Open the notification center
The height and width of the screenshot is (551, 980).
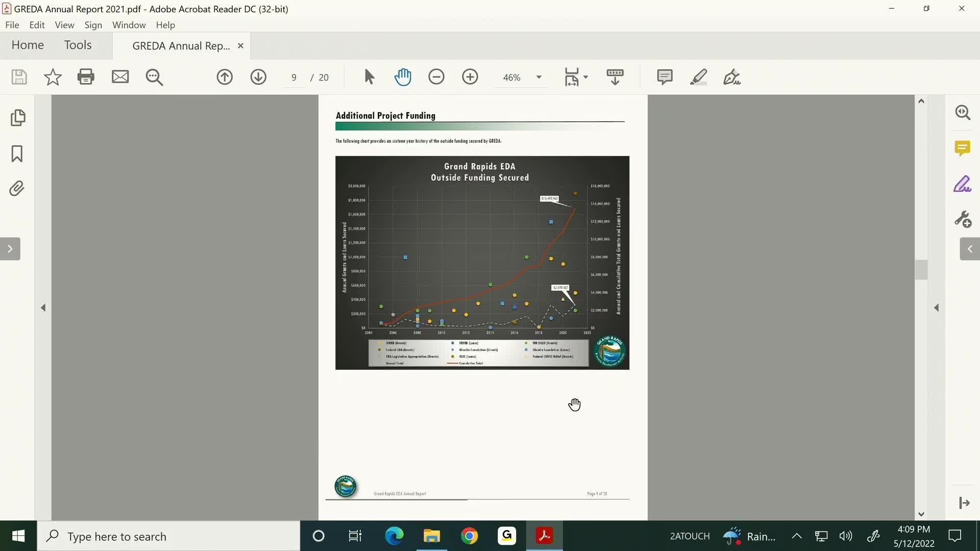pos(954,536)
